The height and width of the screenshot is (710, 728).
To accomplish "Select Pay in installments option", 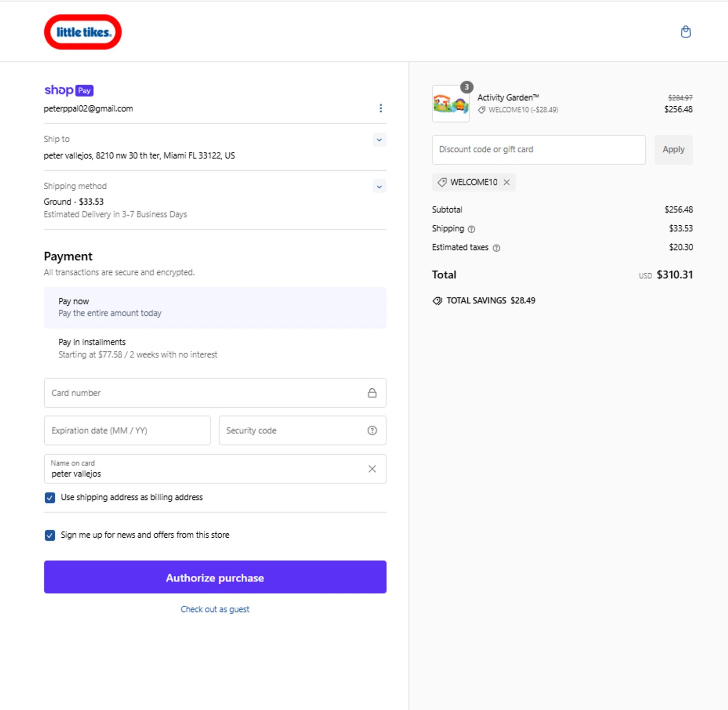I will pos(215,348).
